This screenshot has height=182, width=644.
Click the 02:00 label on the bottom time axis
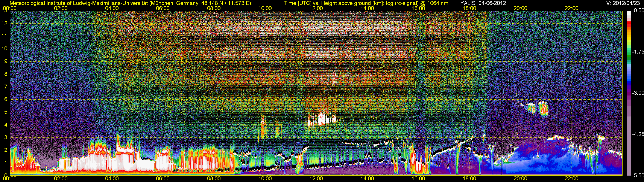61,179
